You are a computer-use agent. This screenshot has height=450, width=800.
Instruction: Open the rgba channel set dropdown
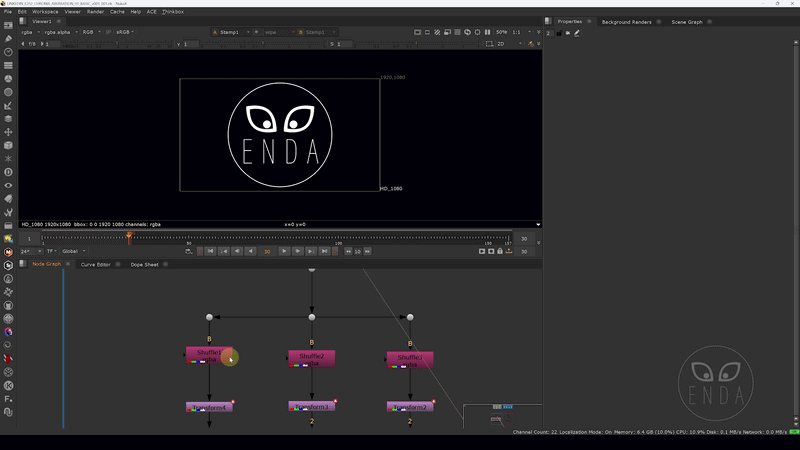31,32
